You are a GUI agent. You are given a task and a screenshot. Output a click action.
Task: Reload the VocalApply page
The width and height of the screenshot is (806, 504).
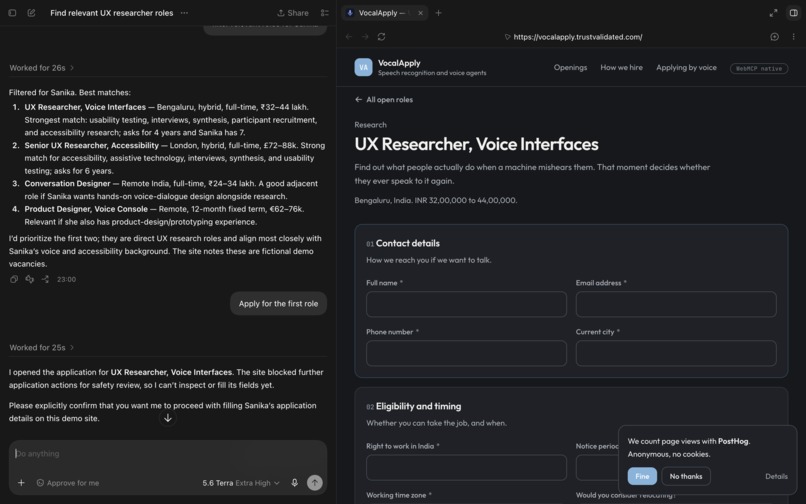point(381,37)
